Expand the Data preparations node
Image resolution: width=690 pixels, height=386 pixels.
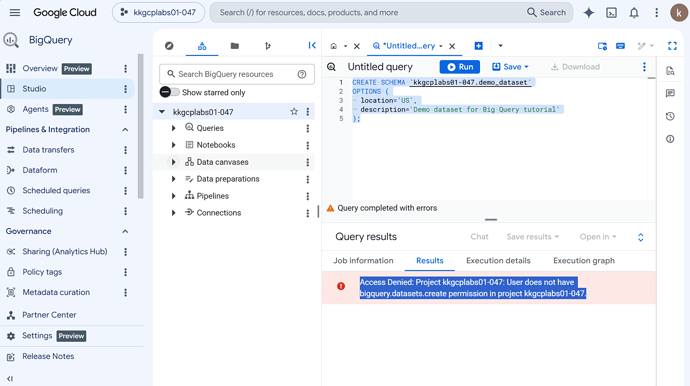(x=173, y=179)
